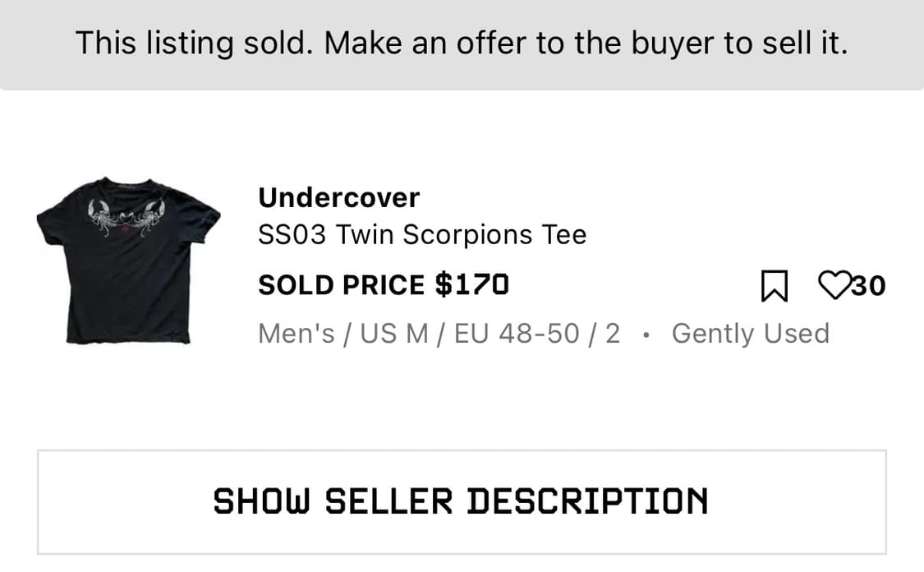The image size is (924, 572).
Task: Click the scorpion graphic on the shirt image
Action: click(x=126, y=218)
